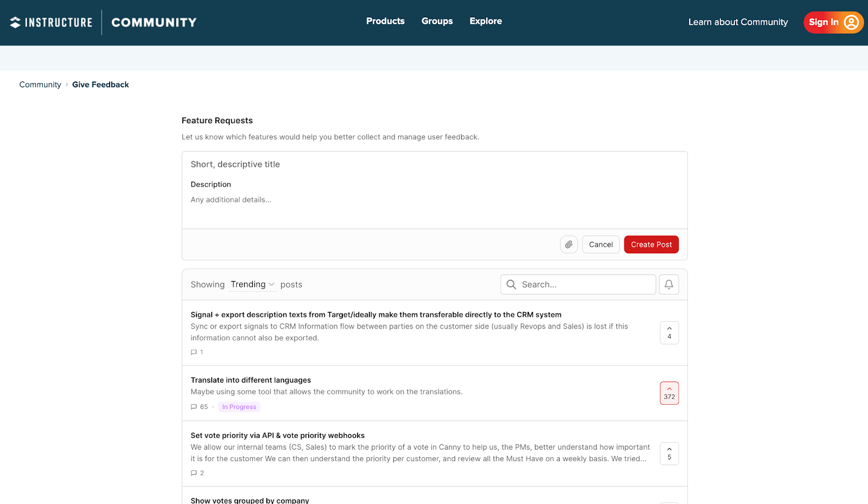Click 'We allow our internal teams' description
The height and width of the screenshot is (504, 868).
coord(420,453)
